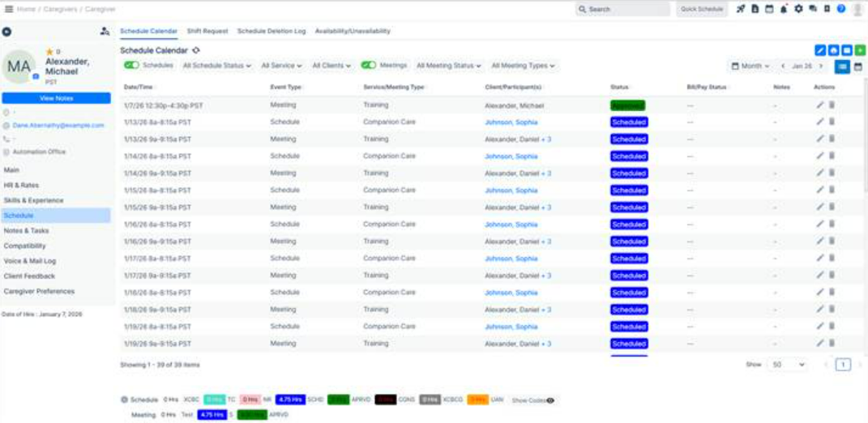This screenshot has width=868, height=423.
Task: Click the dark circular back arrow icon
Action: (7, 32)
